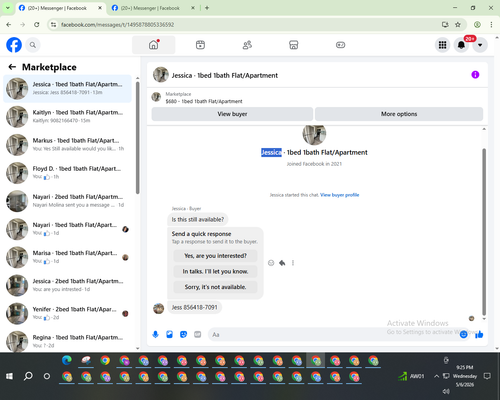
Task: Open the Reels video icon
Action: (200, 45)
